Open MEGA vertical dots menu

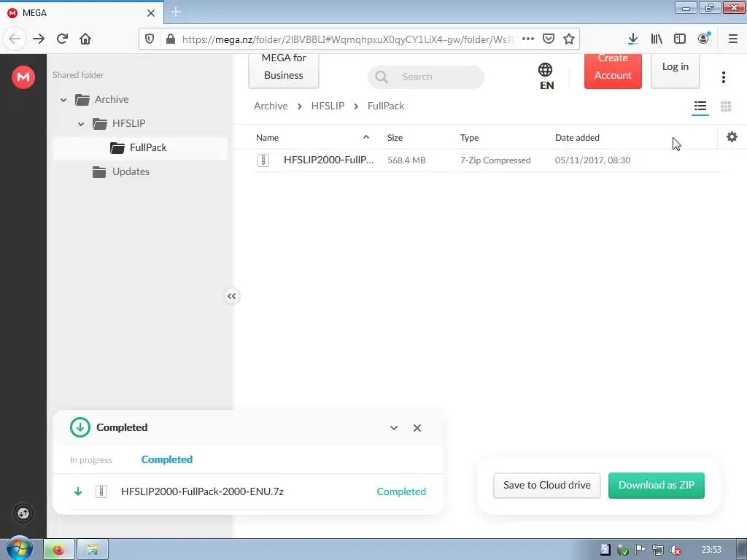click(x=723, y=77)
